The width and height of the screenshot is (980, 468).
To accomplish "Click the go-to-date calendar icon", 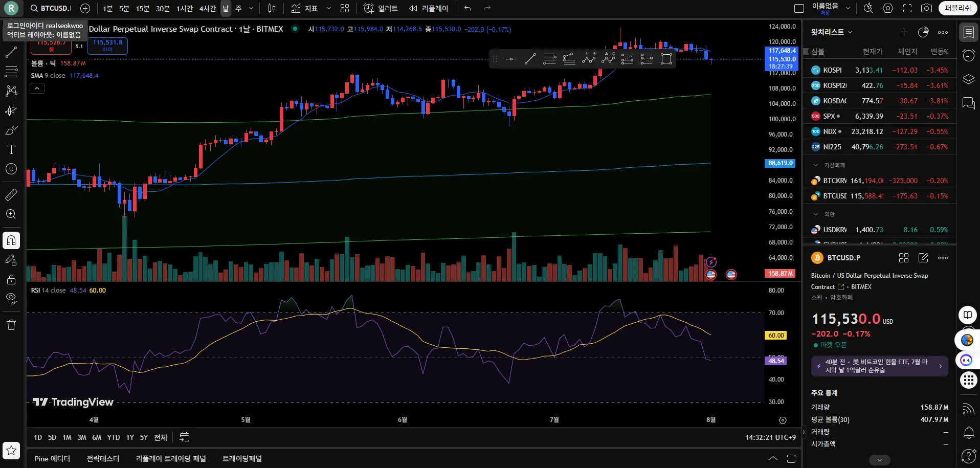I will coord(185,437).
